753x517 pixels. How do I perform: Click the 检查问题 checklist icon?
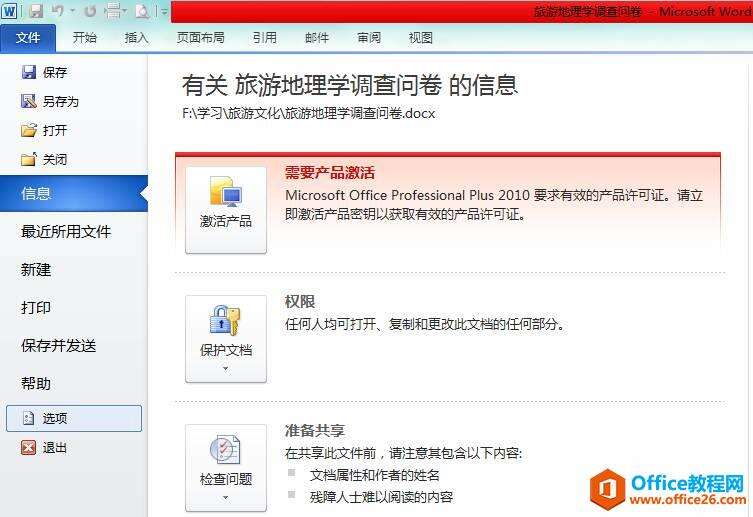[225, 449]
